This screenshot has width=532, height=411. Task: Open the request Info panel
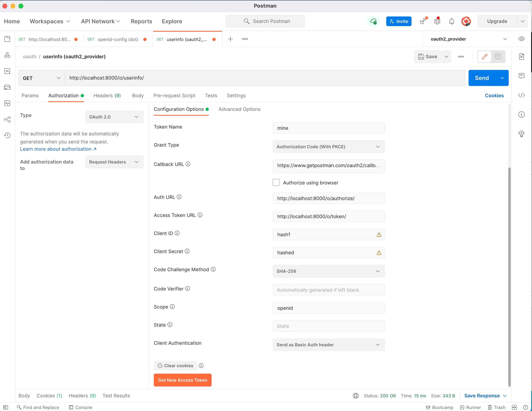(x=522, y=115)
